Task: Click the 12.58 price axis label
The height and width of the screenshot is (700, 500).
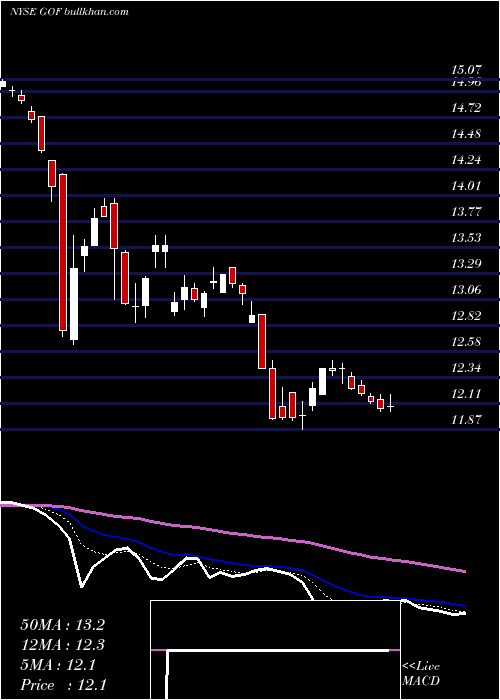Action: pyautogui.click(x=467, y=342)
